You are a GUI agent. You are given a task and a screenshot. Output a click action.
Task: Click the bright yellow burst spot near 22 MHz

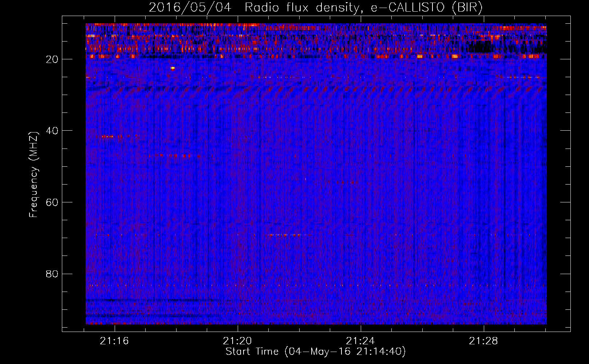173,68
